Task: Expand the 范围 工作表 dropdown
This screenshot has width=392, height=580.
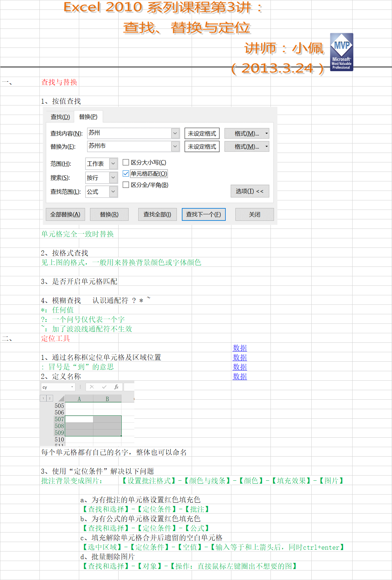Action: click(x=113, y=164)
